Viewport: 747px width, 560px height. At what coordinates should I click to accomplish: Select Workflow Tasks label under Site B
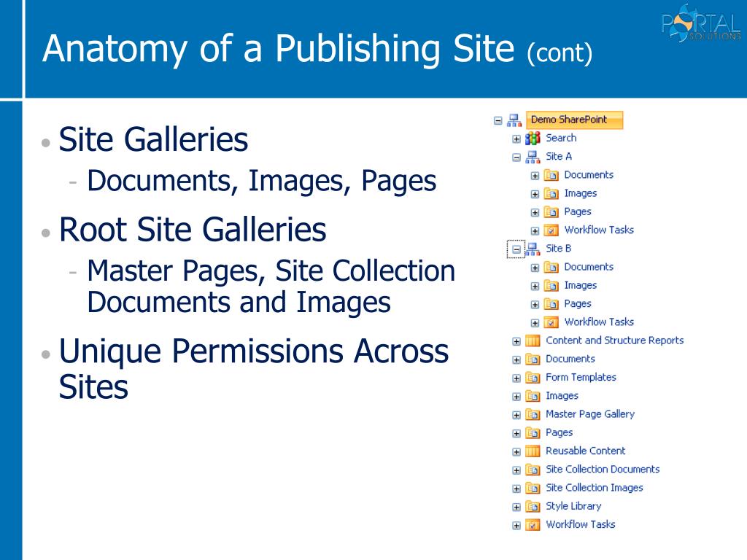click(x=600, y=322)
